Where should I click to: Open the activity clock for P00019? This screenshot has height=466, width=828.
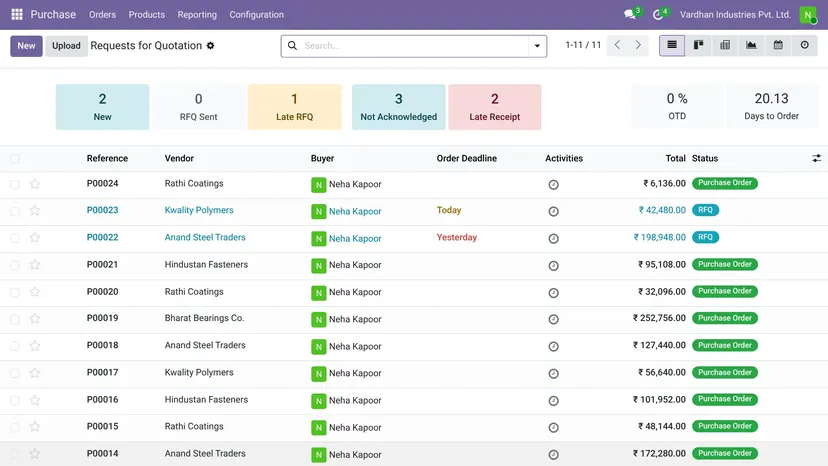pyautogui.click(x=553, y=319)
